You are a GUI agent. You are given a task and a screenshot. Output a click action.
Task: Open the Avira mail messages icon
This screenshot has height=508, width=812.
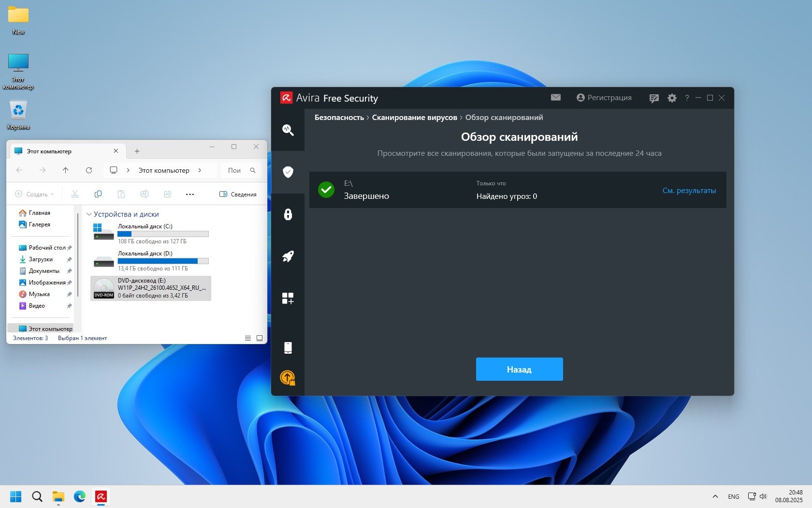point(556,98)
